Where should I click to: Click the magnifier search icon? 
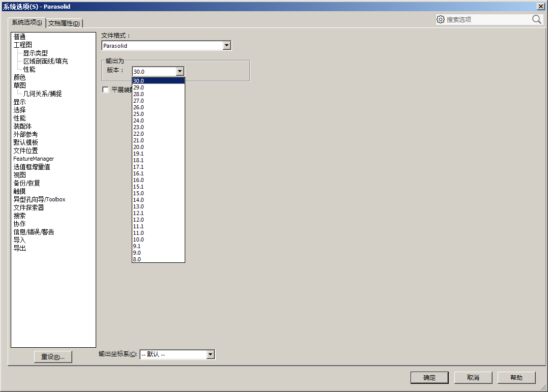536,19
